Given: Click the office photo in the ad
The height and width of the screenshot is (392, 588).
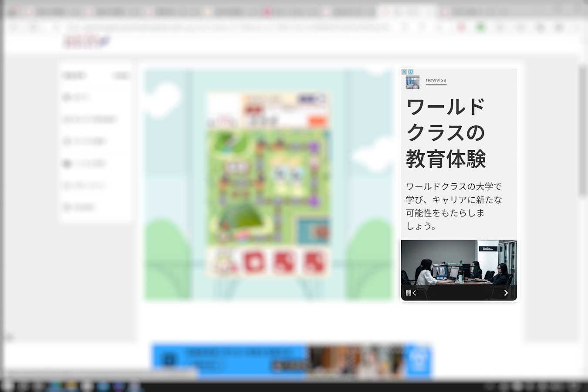Looking at the screenshot, I should pyautogui.click(x=459, y=264).
